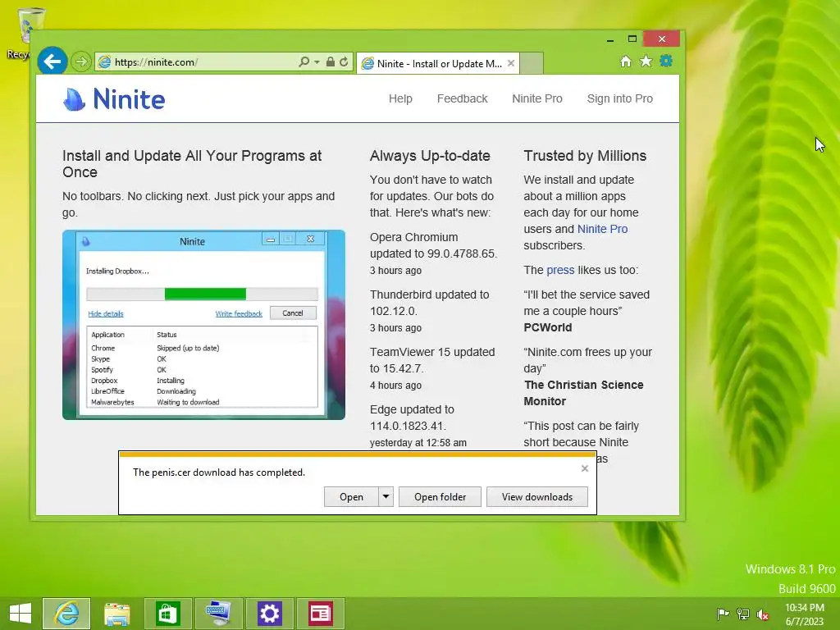Screen dimensions: 840x630
Task: Go back with the browser back arrow
Action: pyautogui.click(x=52, y=62)
